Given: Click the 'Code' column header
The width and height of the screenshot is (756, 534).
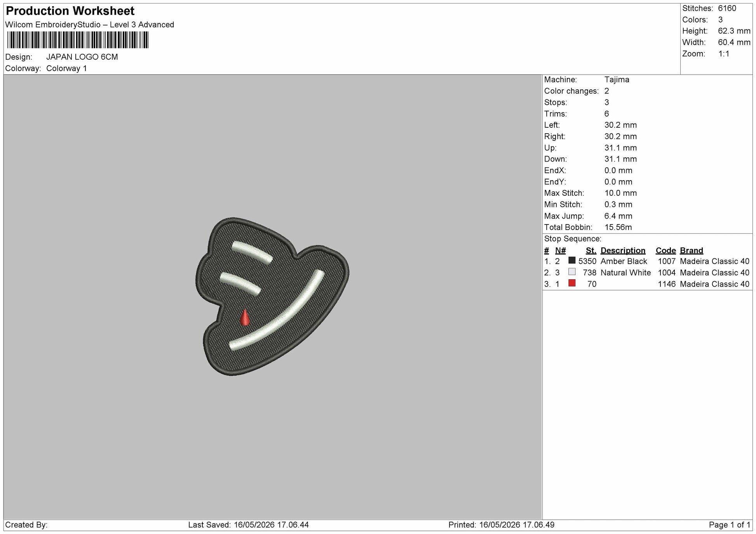Looking at the screenshot, I should click(665, 250).
